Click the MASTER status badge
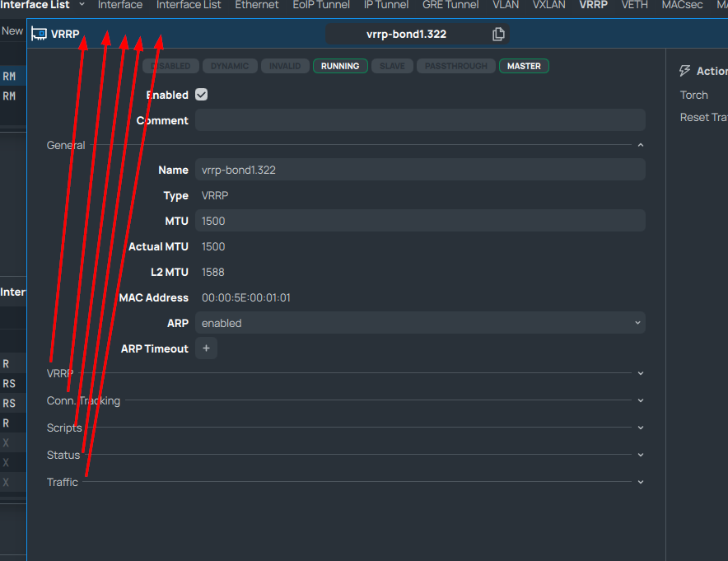 pos(524,66)
